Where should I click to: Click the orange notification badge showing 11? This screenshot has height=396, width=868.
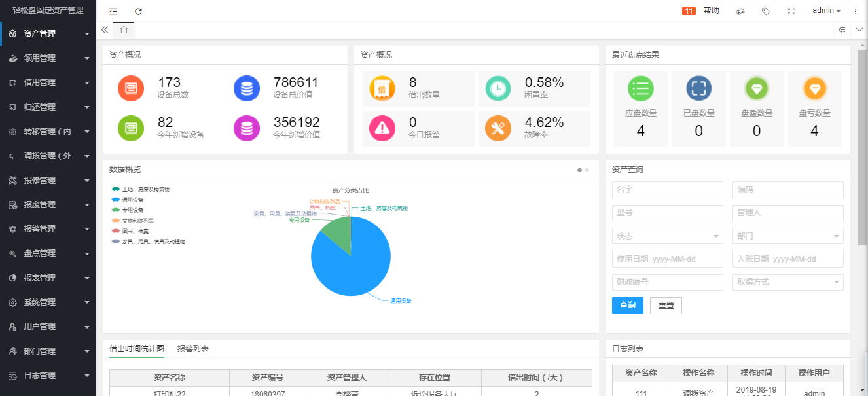[x=689, y=11]
